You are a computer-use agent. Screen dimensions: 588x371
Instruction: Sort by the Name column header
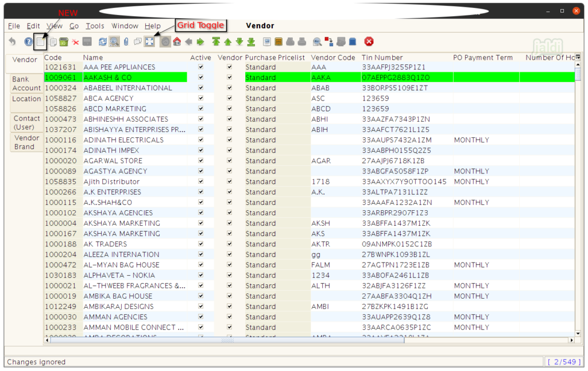coord(93,57)
